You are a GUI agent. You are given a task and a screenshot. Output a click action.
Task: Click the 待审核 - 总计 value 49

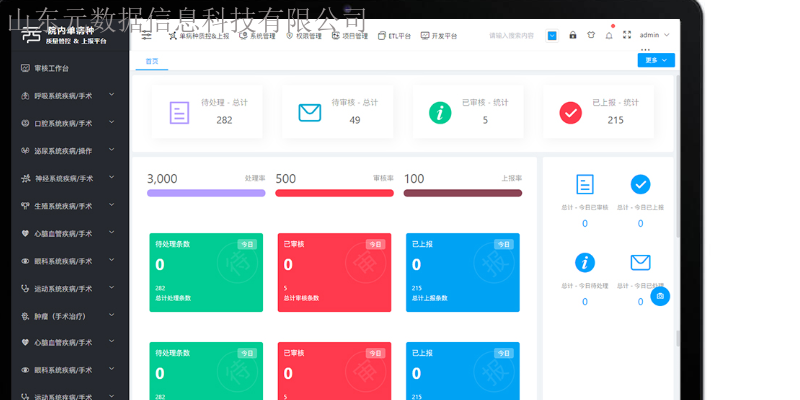click(355, 120)
